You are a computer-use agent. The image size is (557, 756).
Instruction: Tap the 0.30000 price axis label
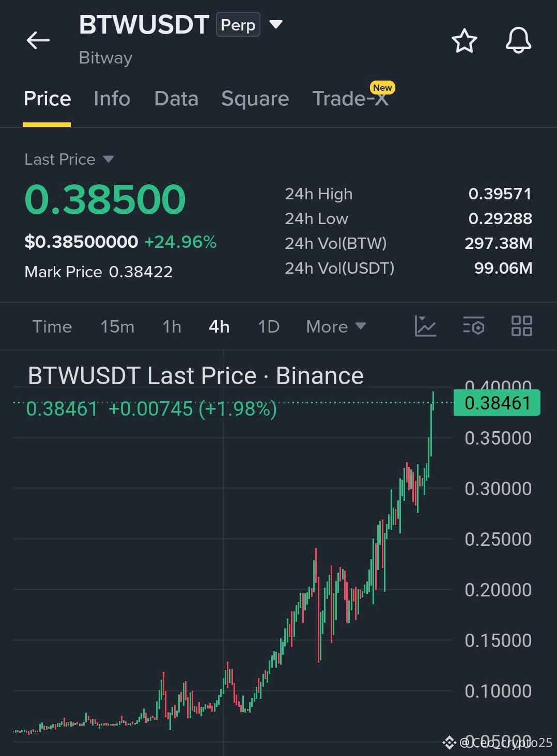(x=498, y=489)
